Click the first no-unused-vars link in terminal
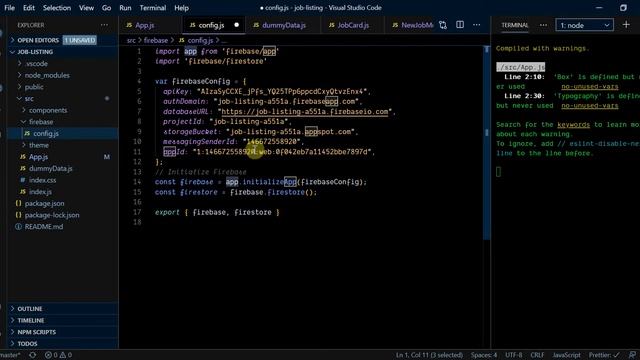The width and height of the screenshot is (640, 360). tap(589, 87)
